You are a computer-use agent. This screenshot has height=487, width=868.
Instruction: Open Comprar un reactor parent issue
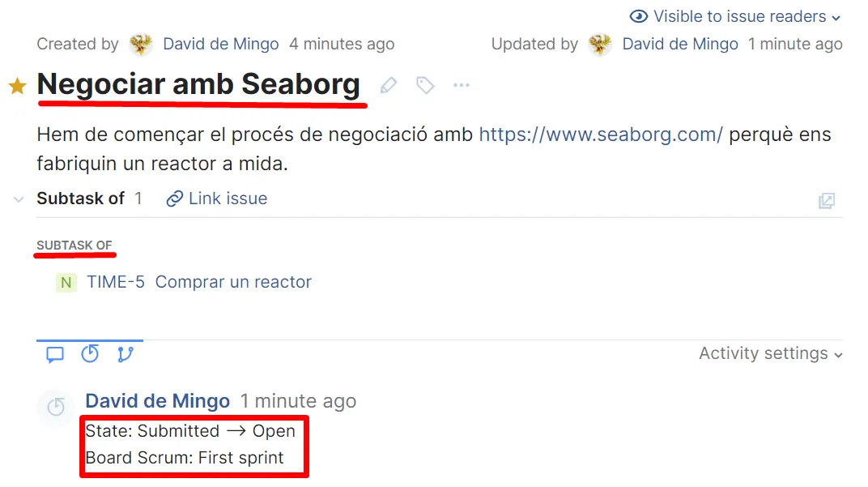click(x=233, y=282)
